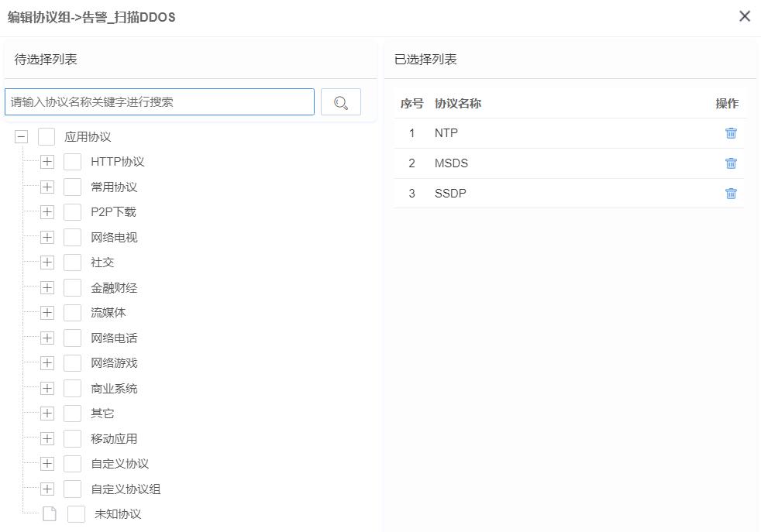
Task: Delete NTP from selected list
Action: [731, 133]
